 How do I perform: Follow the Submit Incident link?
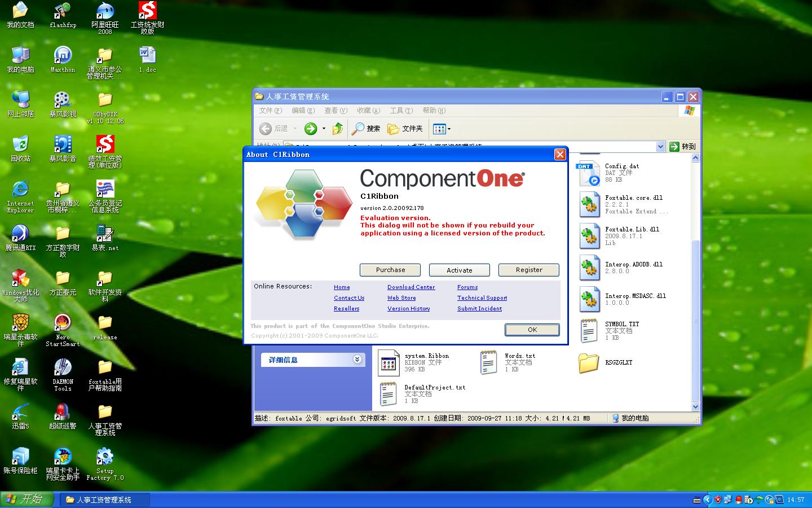click(x=479, y=309)
